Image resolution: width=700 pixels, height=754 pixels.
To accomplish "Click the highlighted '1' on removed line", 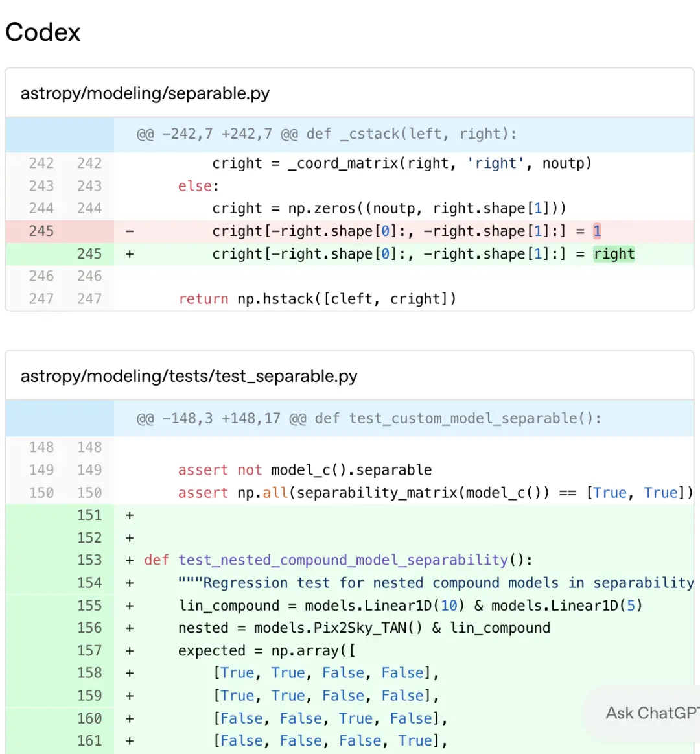I will tap(597, 231).
